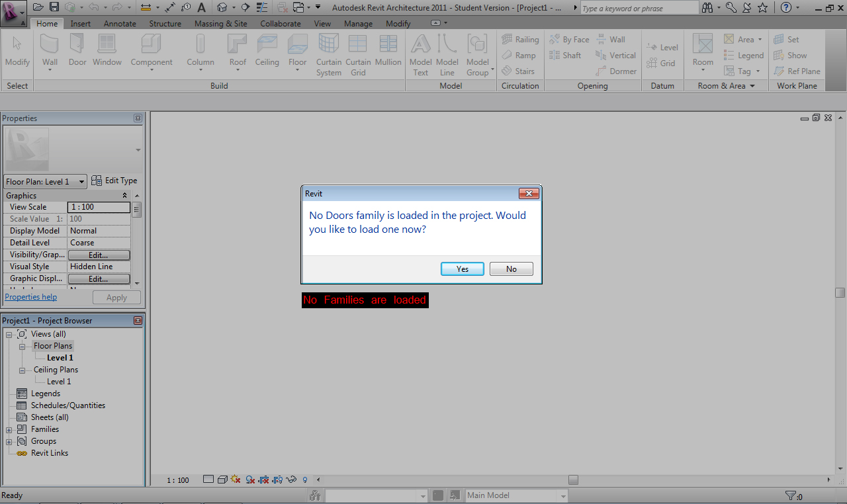Click the View Scale value field
This screenshot has width=847, height=504.
99,207
